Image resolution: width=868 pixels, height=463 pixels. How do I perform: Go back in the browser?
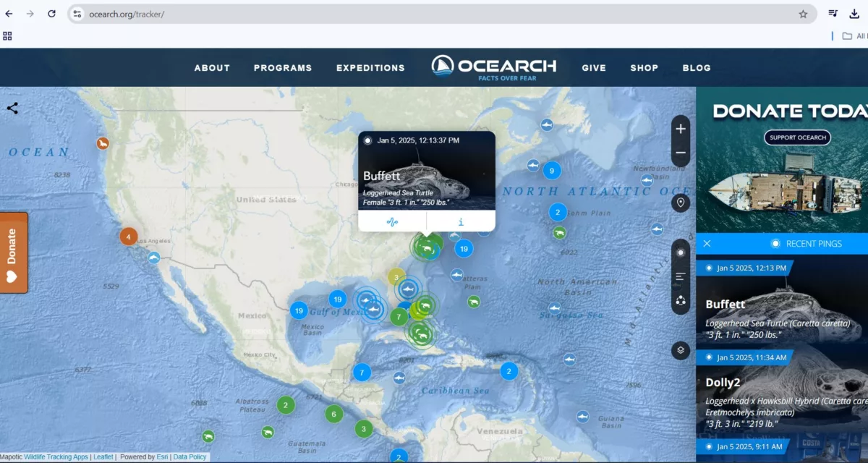tap(9, 14)
